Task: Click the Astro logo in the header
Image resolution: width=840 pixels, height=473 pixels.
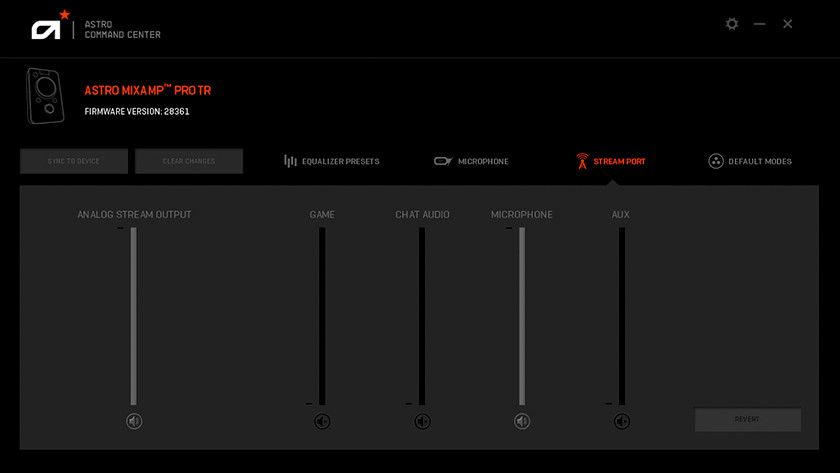Action: pyautogui.click(x=48, y=27)
